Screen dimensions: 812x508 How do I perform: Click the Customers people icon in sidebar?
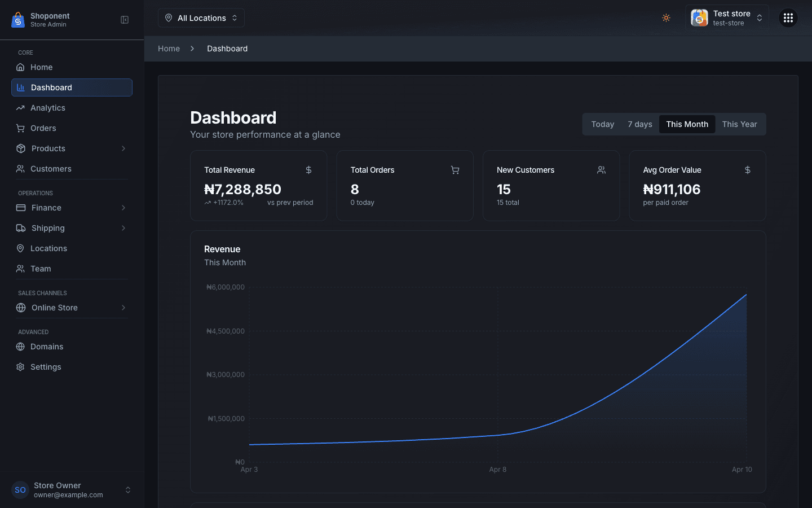[x=20, y=169]
